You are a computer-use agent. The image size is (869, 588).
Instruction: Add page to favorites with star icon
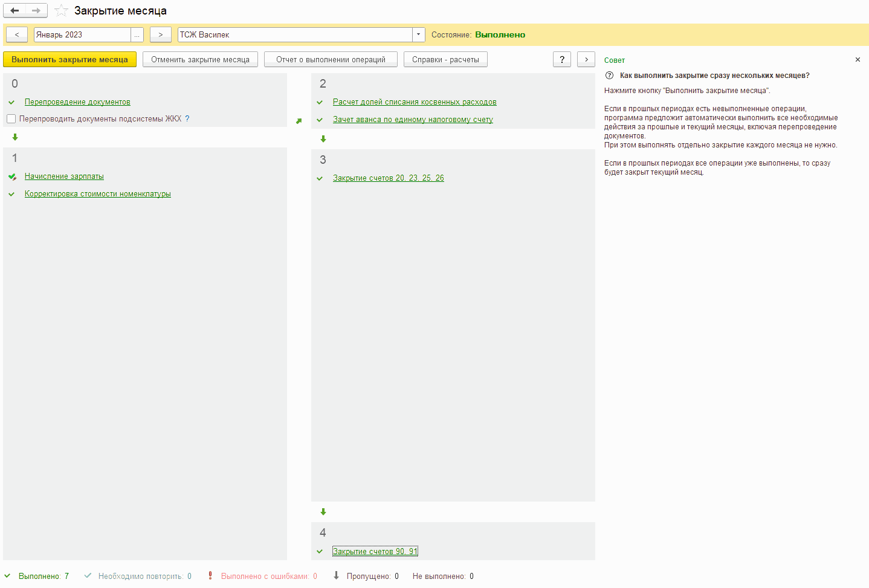click(x=61, y=10)
